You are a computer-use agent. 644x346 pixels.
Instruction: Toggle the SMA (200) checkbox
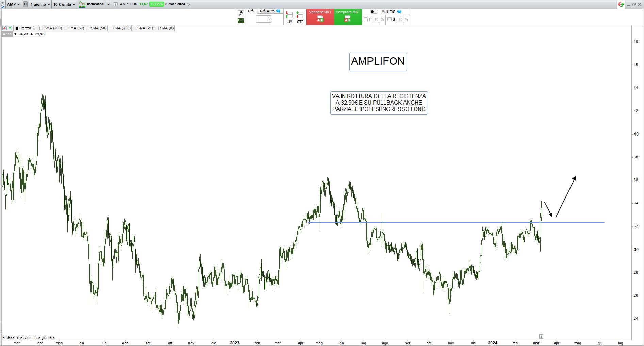[x=41, y=28]
